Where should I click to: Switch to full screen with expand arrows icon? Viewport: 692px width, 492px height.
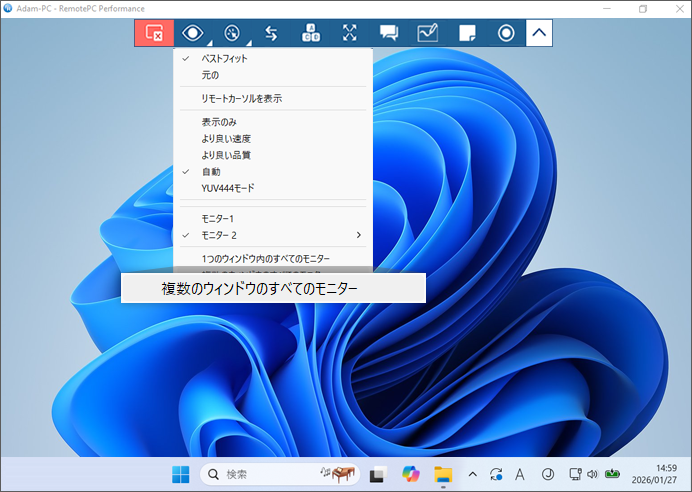point(350,33)
